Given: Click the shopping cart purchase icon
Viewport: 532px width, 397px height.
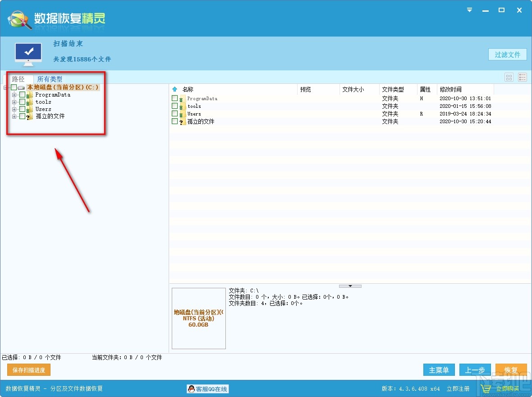Looking at the screenshot, I should [486, 388].
